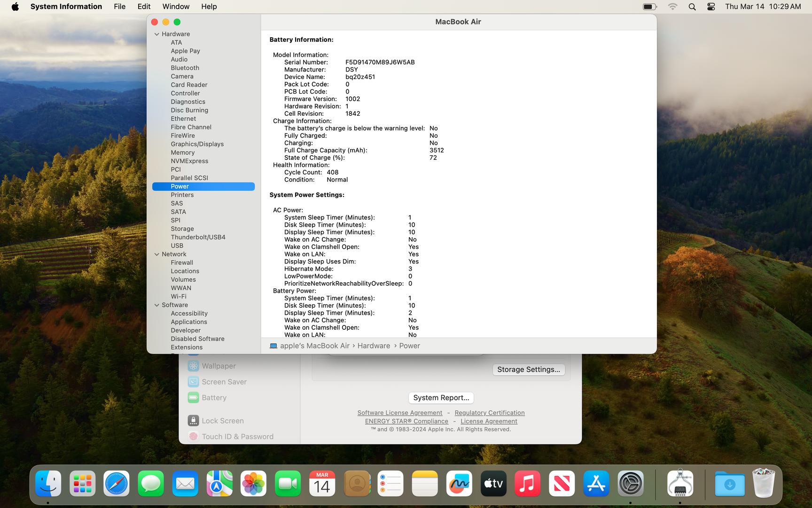Viewport: 812px width, 508px height.
Task: Open the Software License Agreement link
Action: pyautogui.click(x=399, y=413)
